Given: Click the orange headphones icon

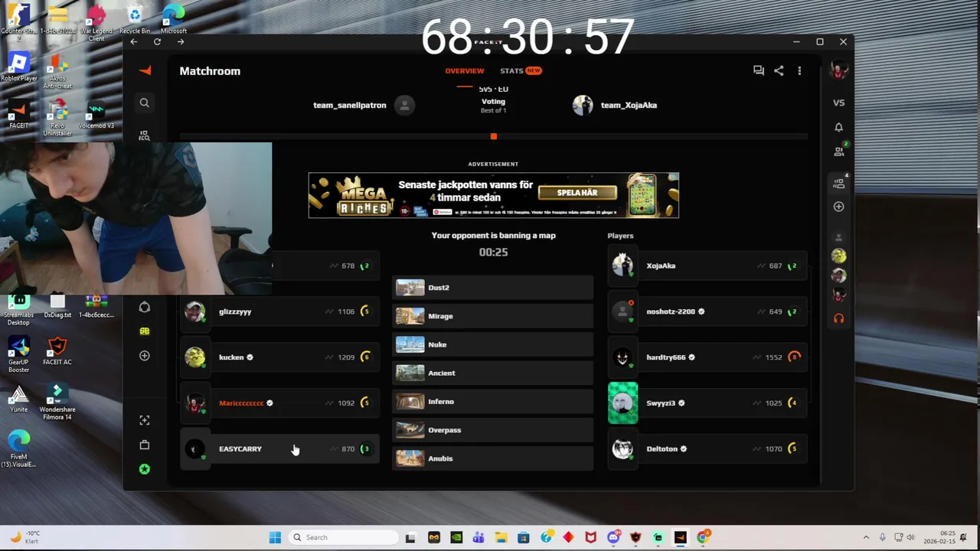Looking at the screenshot, I should (x=838, y=318).
